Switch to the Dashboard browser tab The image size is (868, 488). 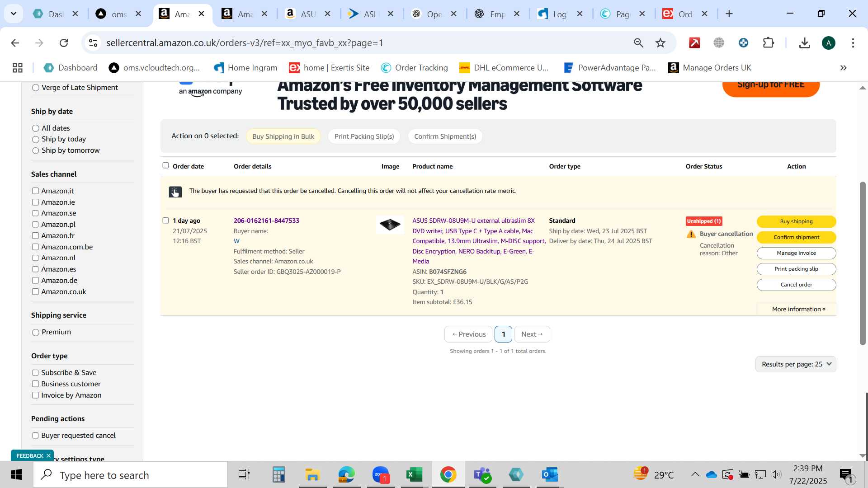pos(56,14)
